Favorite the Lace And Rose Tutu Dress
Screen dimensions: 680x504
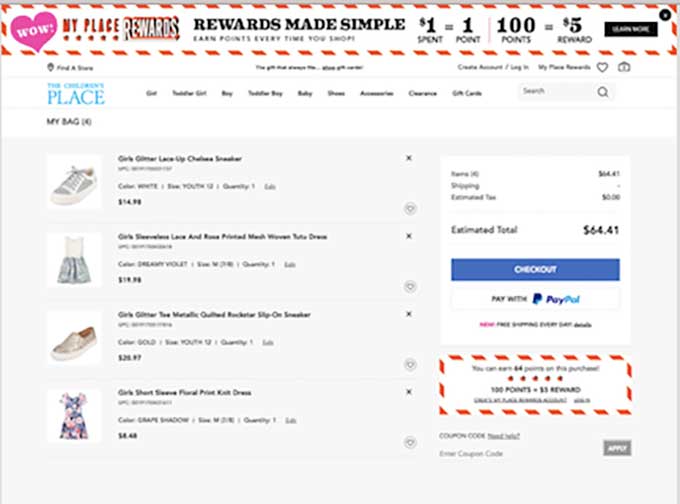tap(410, 287)
